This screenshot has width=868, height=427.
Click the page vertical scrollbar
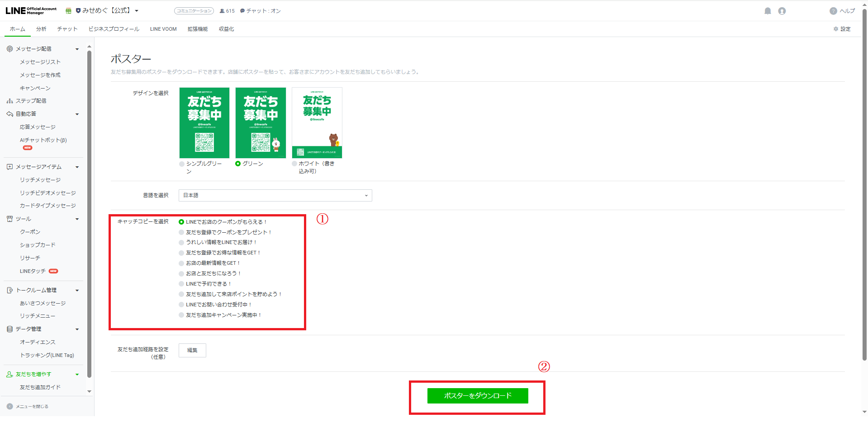point(864,185)
